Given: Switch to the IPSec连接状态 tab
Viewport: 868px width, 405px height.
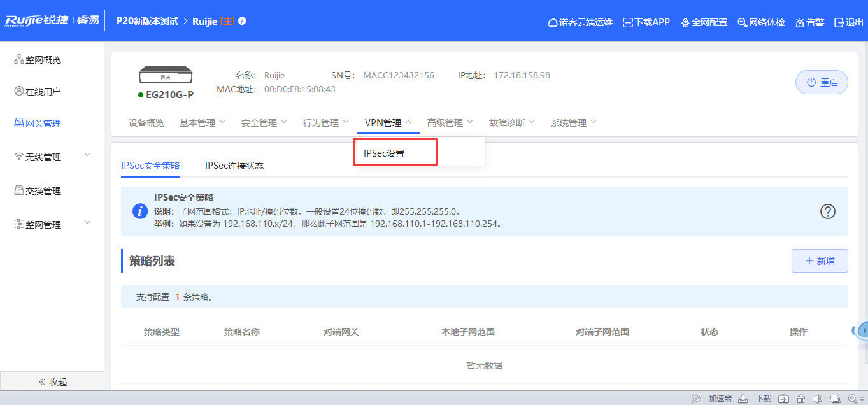Looking at the screenshot, I should [x=236, y=165].
